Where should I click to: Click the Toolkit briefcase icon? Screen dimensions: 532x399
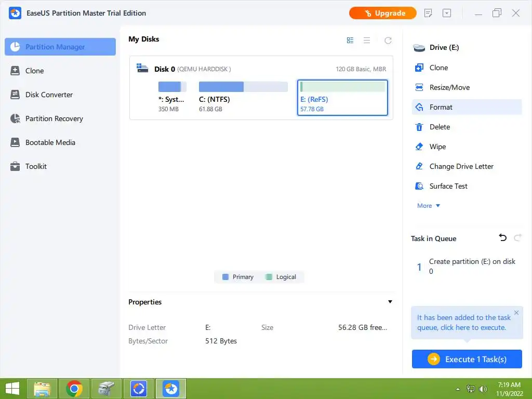click(15, 166)
